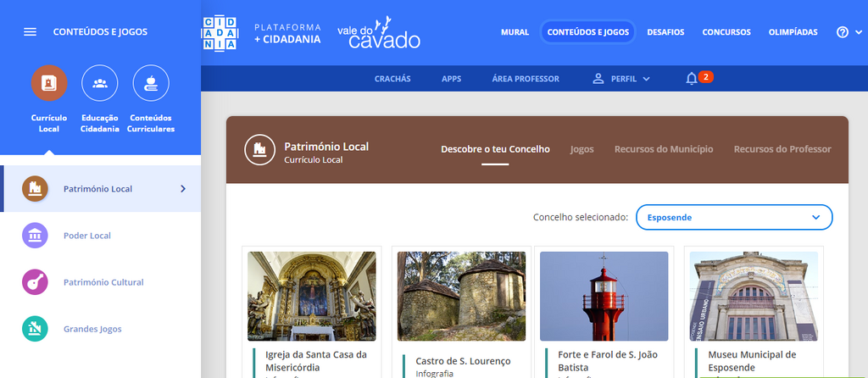Click the Património Local castle icon in sidebar

[35, 189]
